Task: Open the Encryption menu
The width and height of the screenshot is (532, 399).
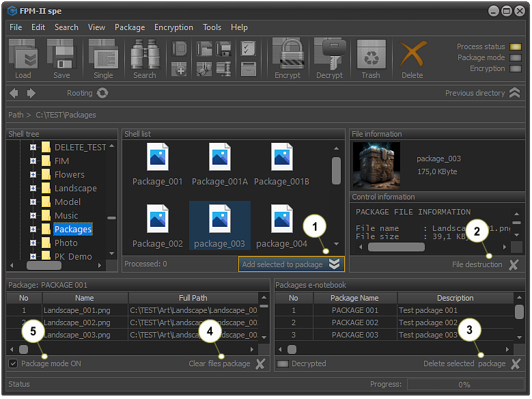Action: 173,27
